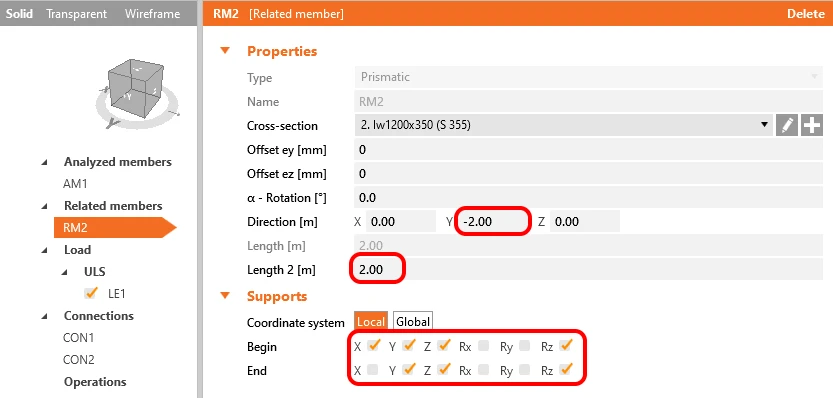Open the disabled Type Prismatic dropdown
Image resolution: width=833 pixels, height=398 pixels.
tap(589, 77)
